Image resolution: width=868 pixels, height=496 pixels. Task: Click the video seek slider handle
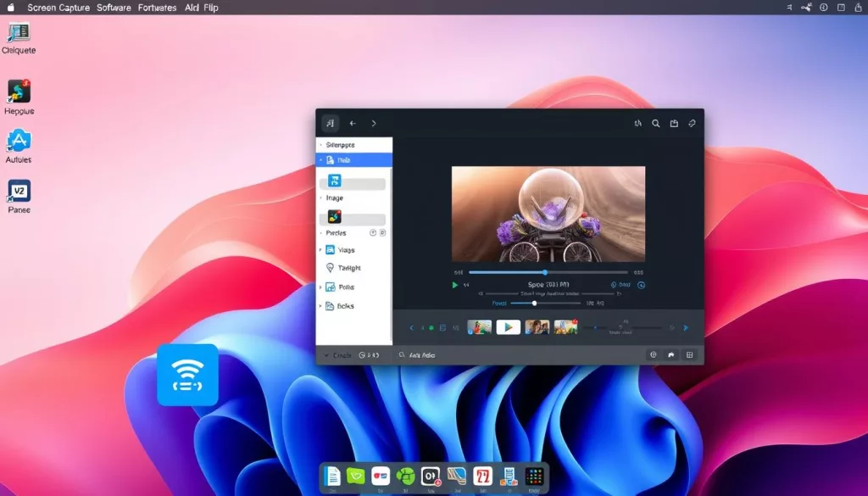[x=545, y=272]
